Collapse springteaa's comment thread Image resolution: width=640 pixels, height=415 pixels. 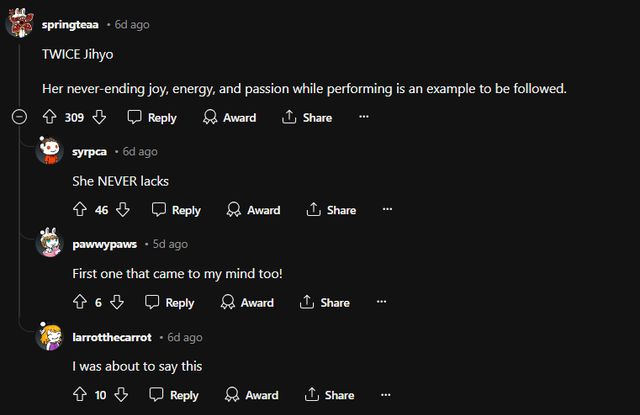[18, 117]
